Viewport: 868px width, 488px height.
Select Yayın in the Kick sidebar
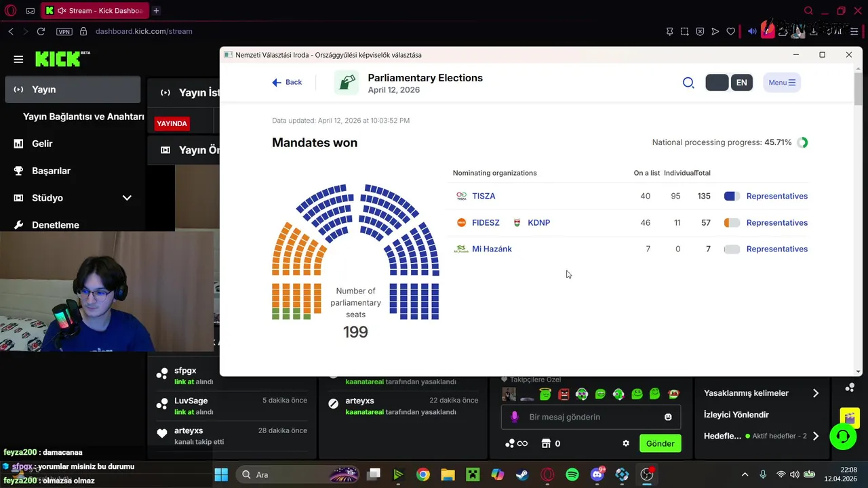(x=73, y=89)
